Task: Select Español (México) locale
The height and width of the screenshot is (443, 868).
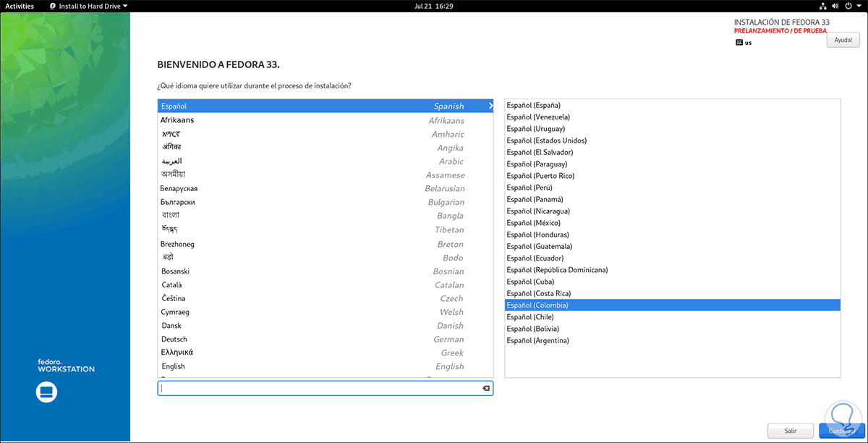Action: click(x=534, y=223)
